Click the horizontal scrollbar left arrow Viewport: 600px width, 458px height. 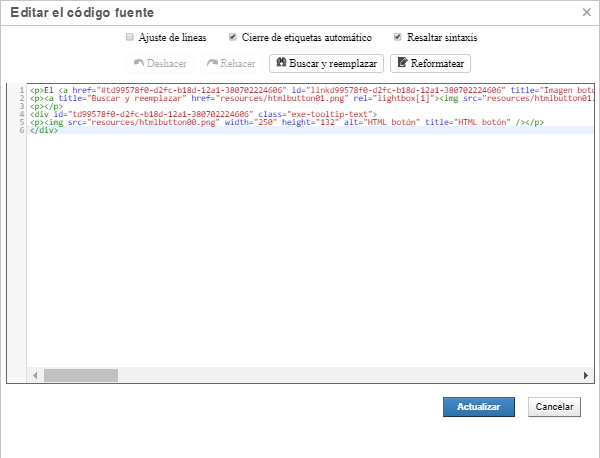tap(34, 375)
